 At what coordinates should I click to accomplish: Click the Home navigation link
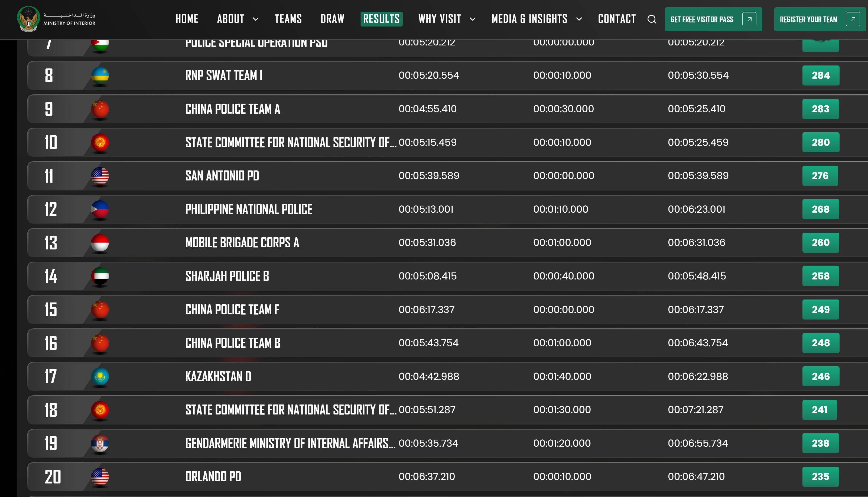pos(187,19)
